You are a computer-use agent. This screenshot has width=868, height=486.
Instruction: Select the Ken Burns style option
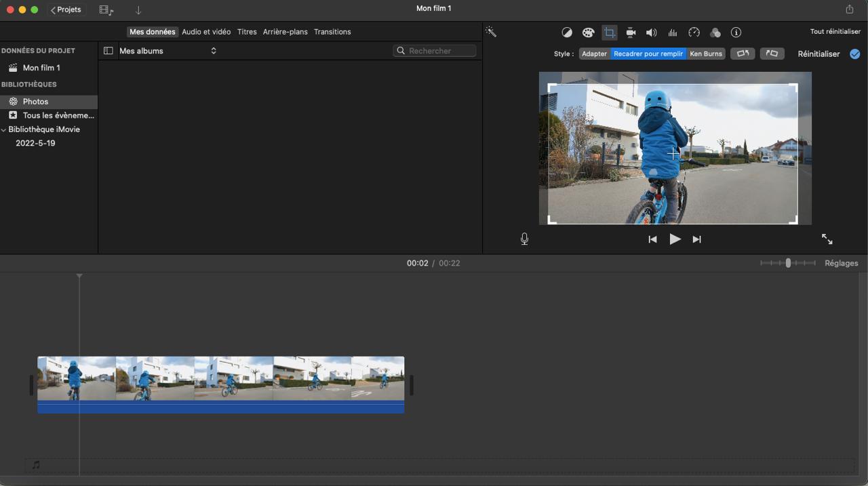pyautogui.click(x=705, y=54)
